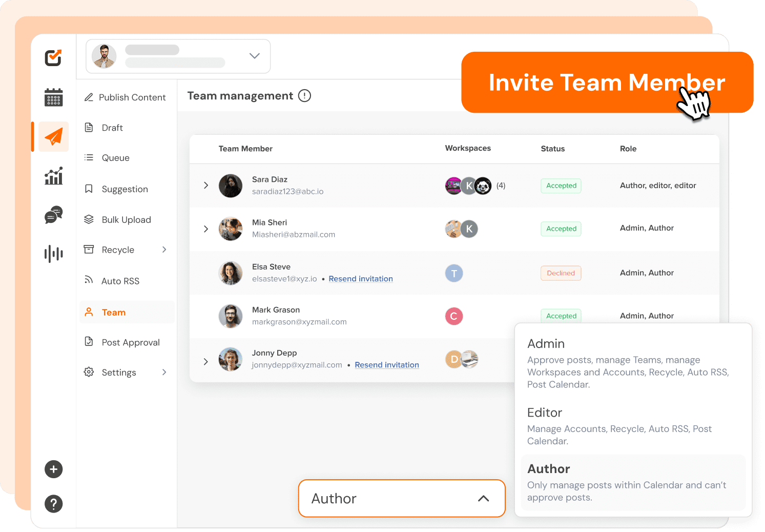Click the audio waveform sidebar icon
Image resolution: width=765 pixels, height=532 pixels.
(53, 253)
